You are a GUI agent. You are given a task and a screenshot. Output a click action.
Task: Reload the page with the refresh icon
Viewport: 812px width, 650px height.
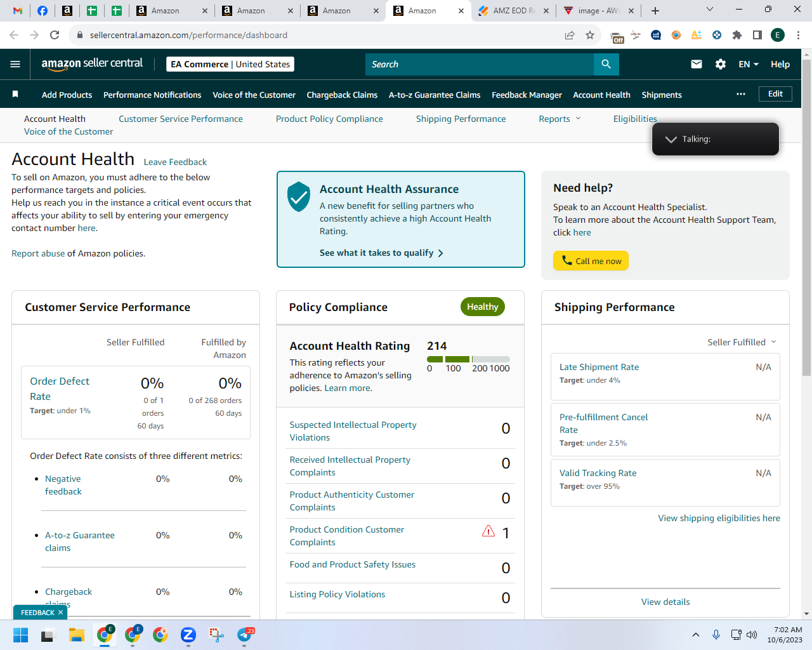(x=55, y=35)
